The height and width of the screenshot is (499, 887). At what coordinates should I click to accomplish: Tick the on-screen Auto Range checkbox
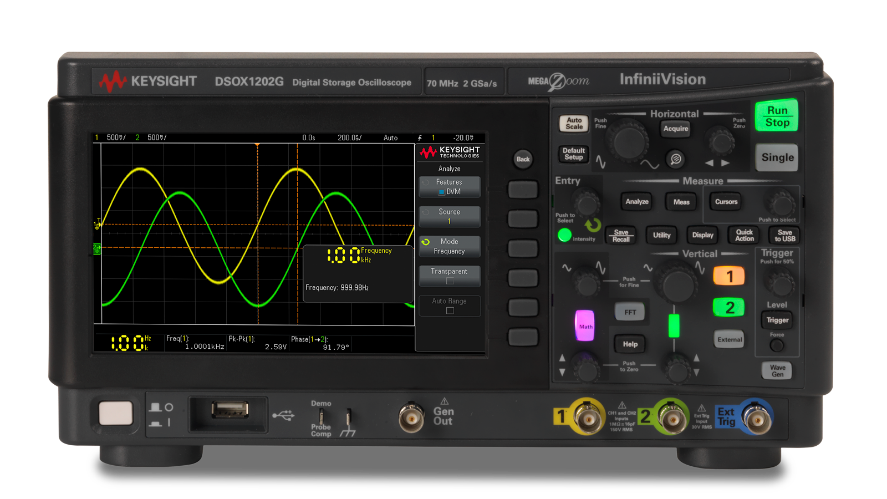coord(450,311)
